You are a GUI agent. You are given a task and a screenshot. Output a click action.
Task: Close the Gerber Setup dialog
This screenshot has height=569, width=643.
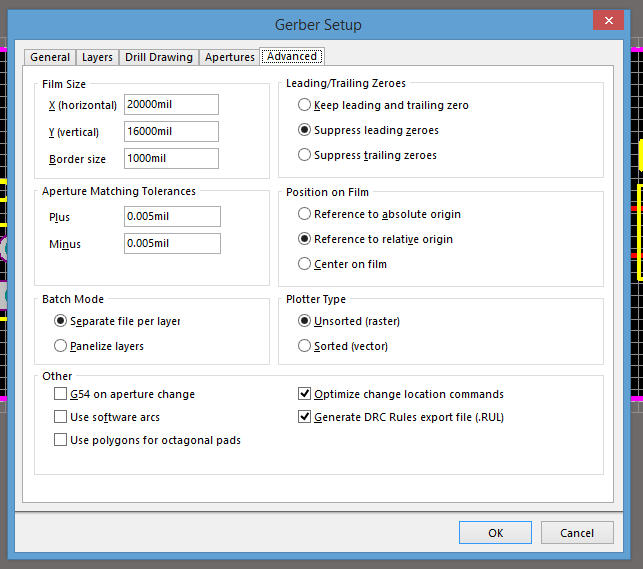click(608, 21)
